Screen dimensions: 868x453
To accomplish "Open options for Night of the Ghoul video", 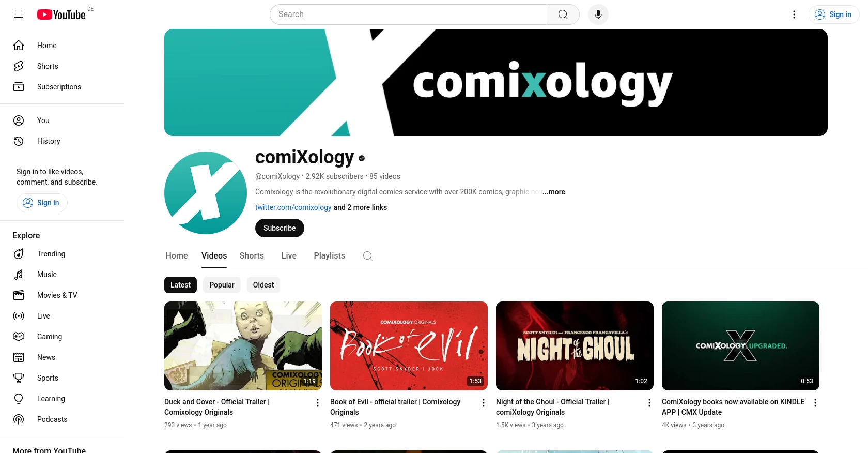I will coord(649,403).
